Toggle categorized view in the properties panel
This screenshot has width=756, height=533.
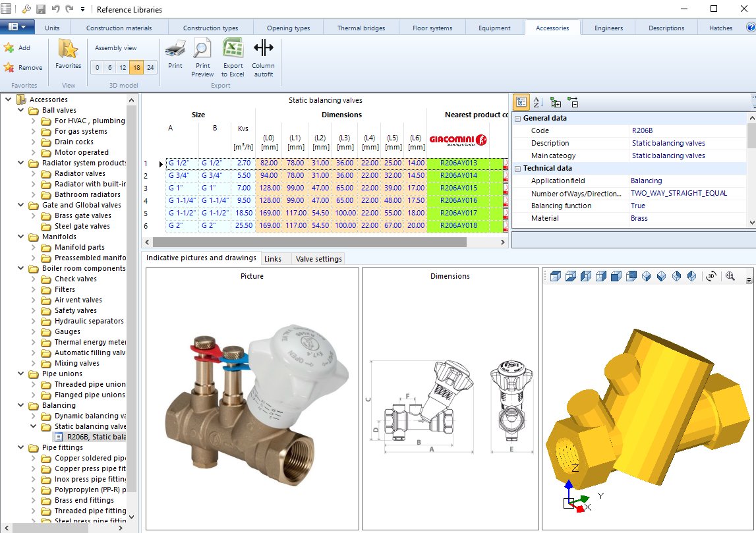coord(521,102)
